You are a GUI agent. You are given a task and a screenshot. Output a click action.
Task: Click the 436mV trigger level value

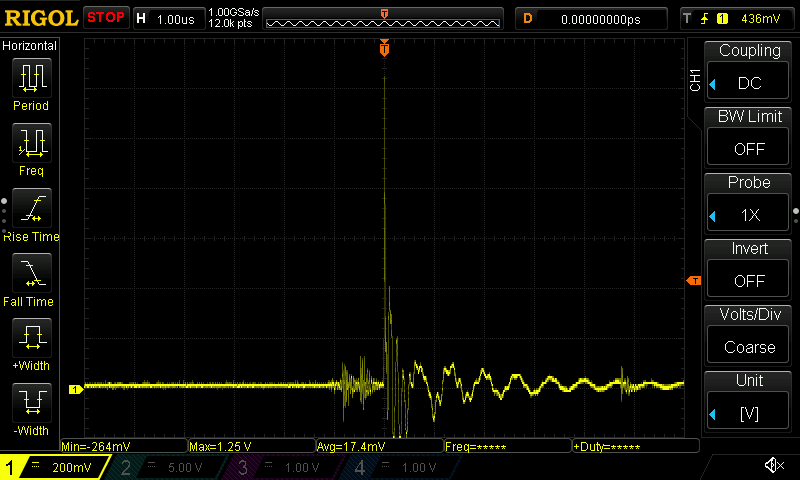pos(760,19)
